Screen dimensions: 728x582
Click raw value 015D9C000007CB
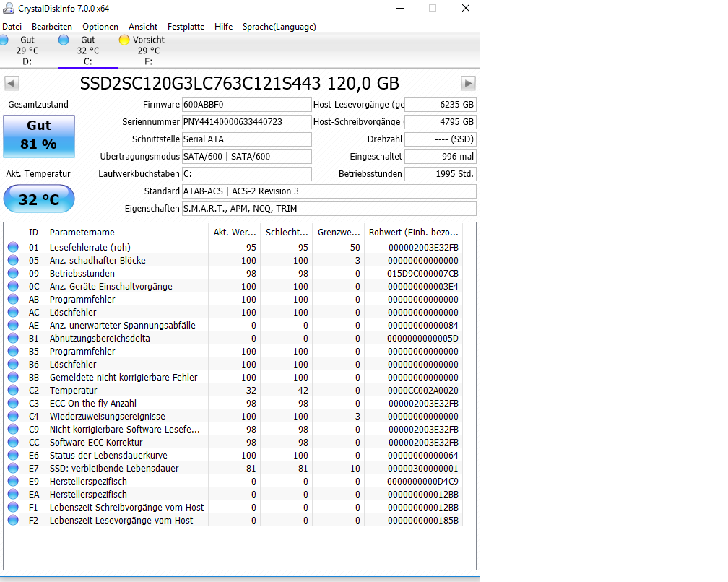[423, 274]
